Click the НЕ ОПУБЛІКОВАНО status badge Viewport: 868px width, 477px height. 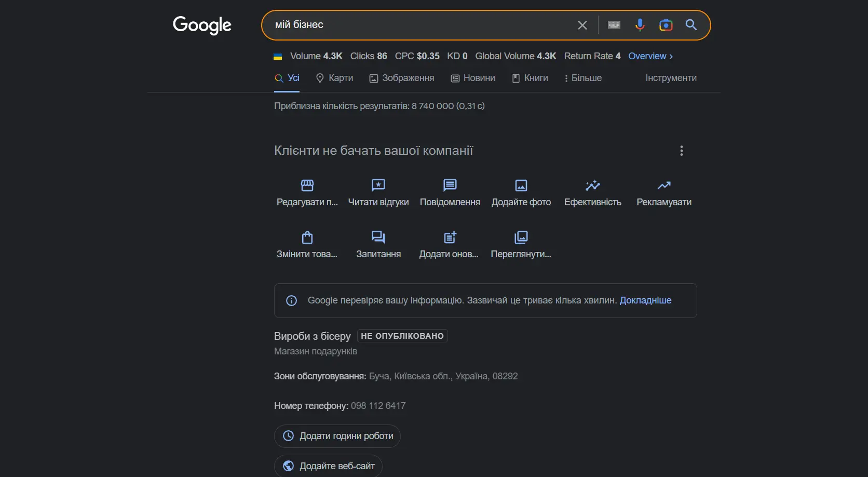click(402, 336)
